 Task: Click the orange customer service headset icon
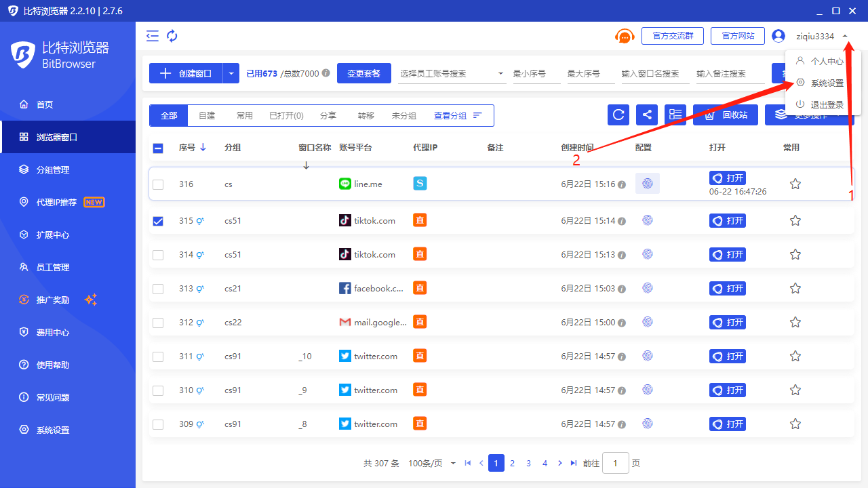[x=624, y=37]
